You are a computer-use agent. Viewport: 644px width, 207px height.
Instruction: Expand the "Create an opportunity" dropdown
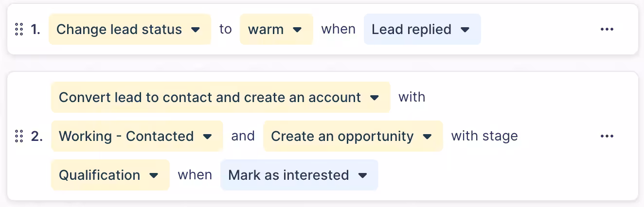click(352, 136)
